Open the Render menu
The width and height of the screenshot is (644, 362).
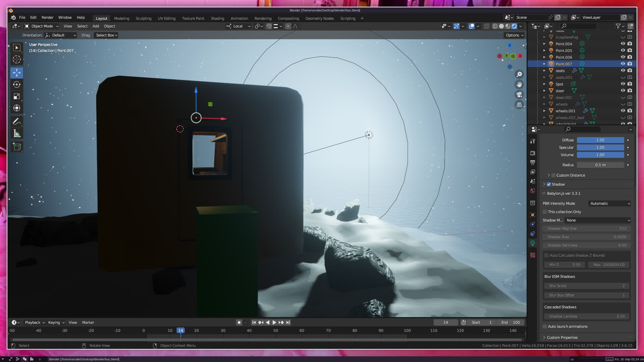pyautogui.click(x=47, y=17)
